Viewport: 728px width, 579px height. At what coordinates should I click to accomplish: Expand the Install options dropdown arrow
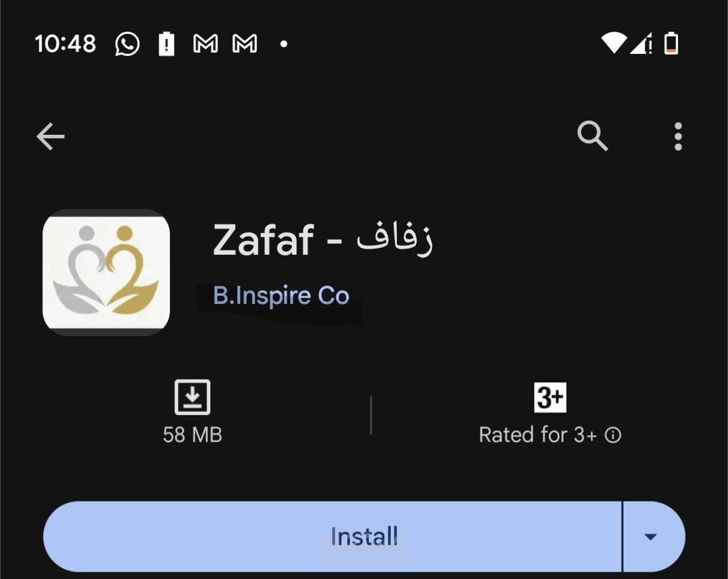tap(650, 537)
